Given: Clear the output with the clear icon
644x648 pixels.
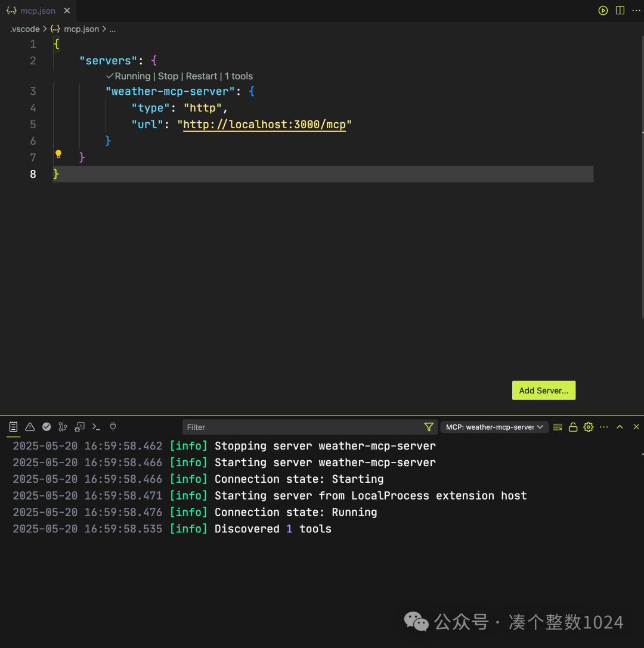Looking at the screenshot, I should (557, 427).
